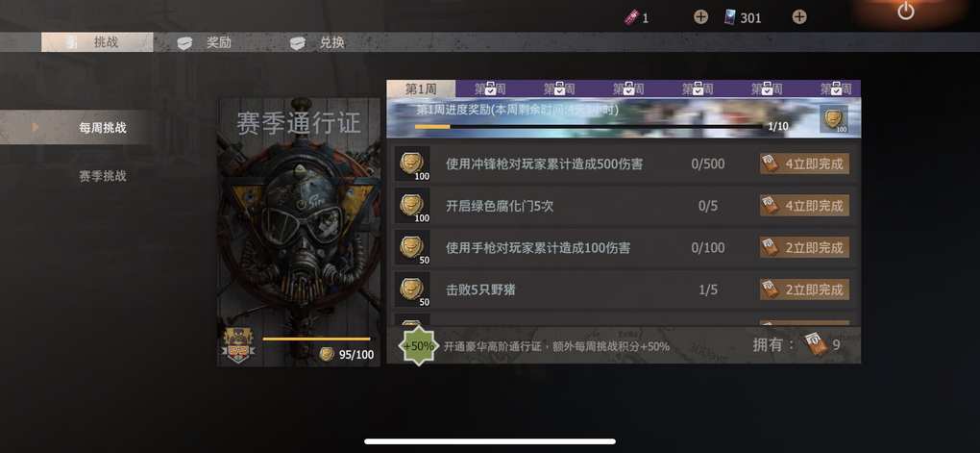
Task: Select the 第1周 week tab
Action: (x=421, y=88)
